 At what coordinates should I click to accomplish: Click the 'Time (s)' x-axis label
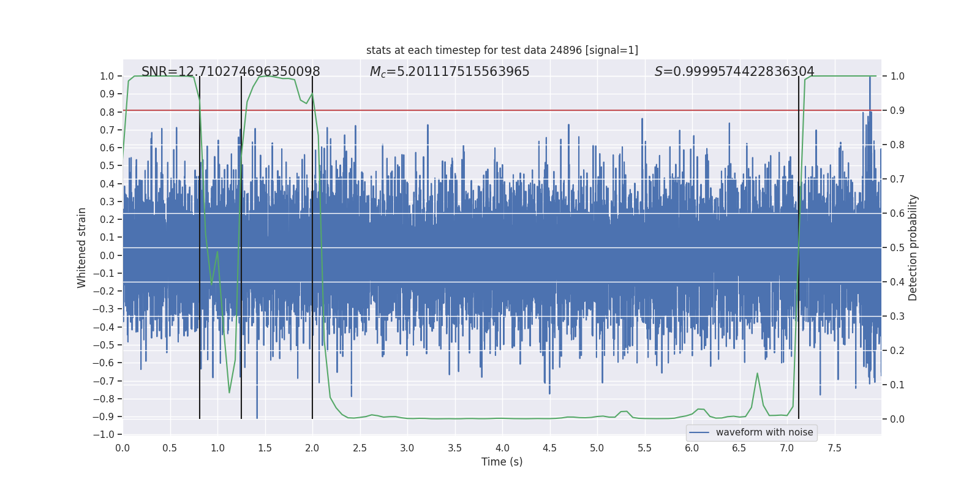tap(502, 462)
